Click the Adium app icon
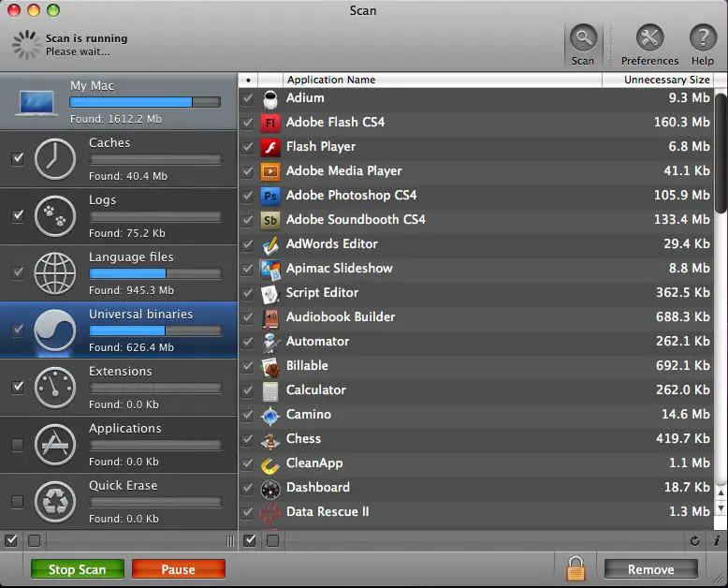 (x=270, y=99)
